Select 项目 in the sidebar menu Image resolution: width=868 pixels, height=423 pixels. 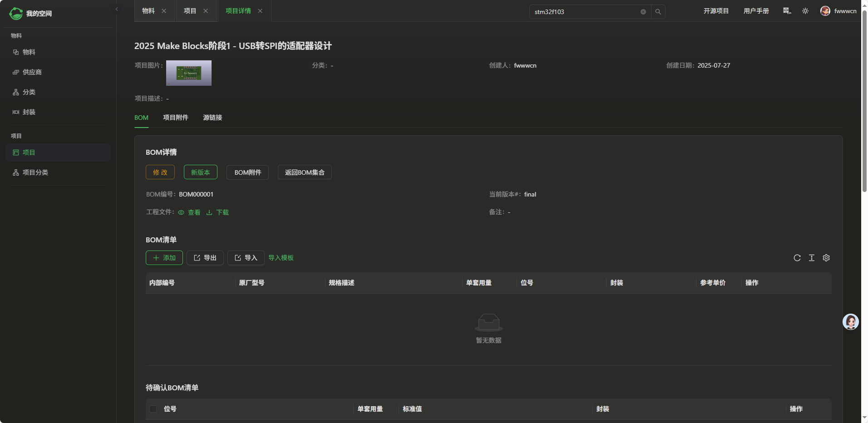tap(58, 152)
